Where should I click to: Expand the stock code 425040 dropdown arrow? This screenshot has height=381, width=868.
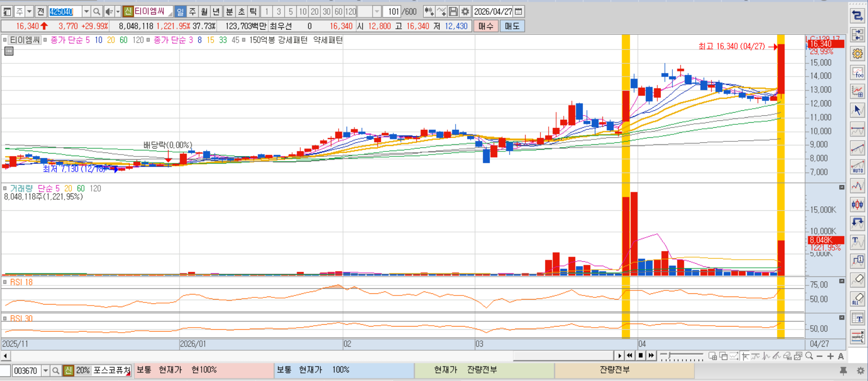pyautogui.click(x=86, y=11)
